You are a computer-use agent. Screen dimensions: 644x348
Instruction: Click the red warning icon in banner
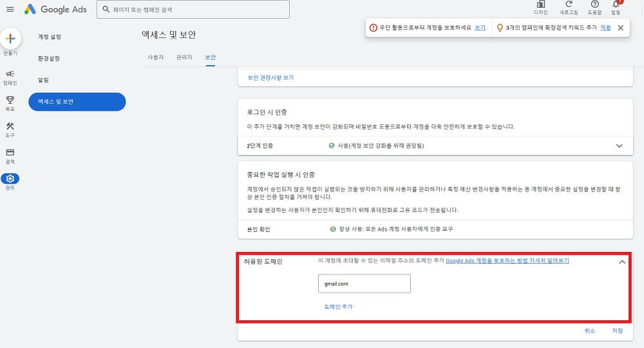(x=373, y=28)
